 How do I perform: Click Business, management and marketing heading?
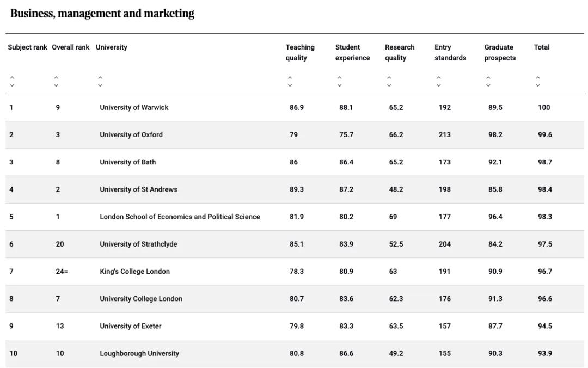tap(102, 14)
